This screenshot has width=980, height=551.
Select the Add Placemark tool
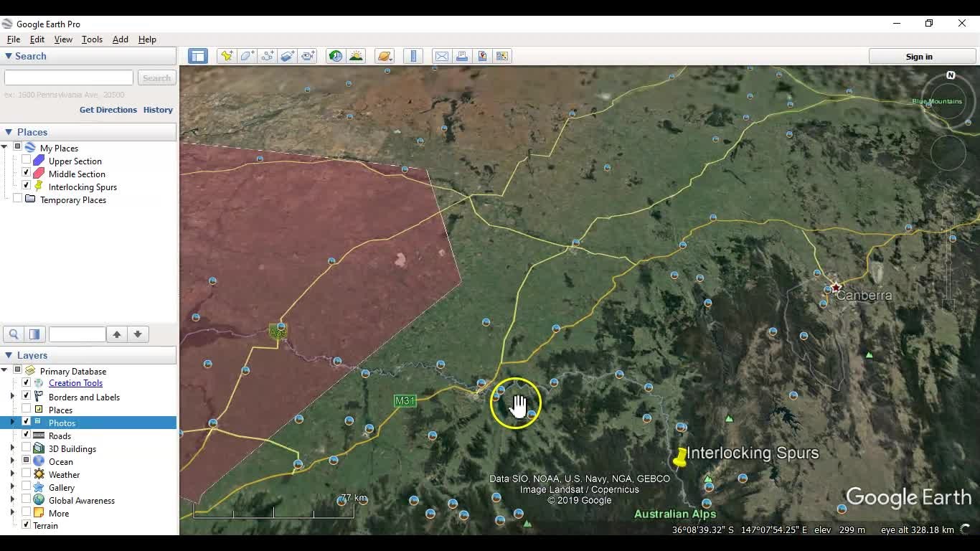pyautogui.click(x=227, y=55)
